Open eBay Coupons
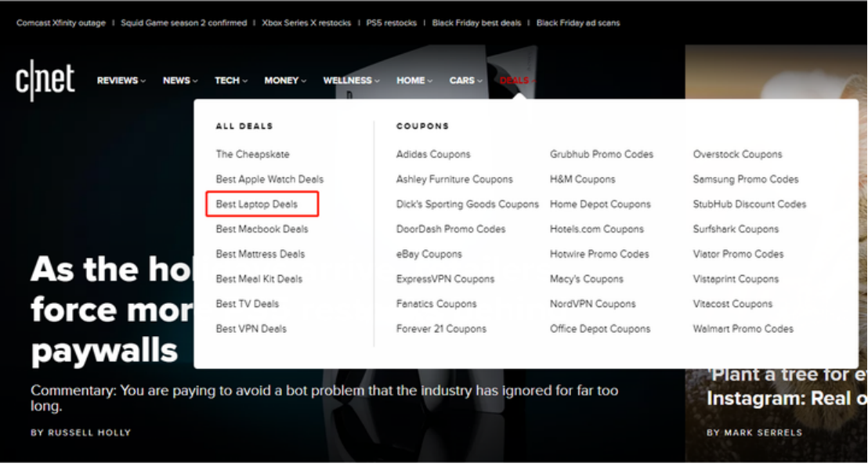 [429, 254]
